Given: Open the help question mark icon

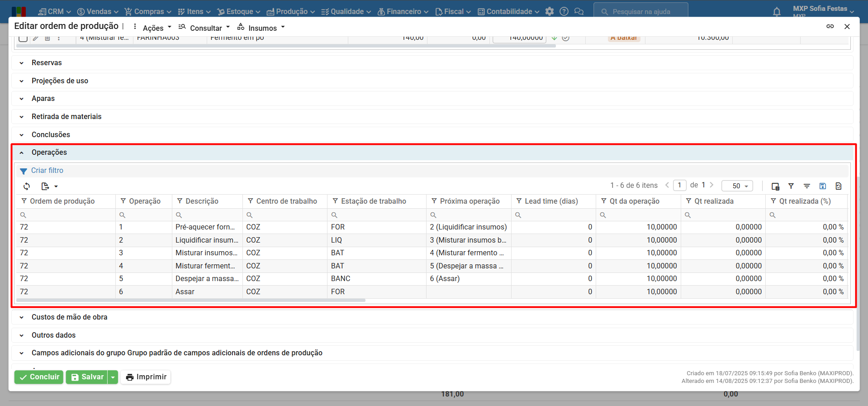Looking at the screenshot, I should tap(564, 12).
